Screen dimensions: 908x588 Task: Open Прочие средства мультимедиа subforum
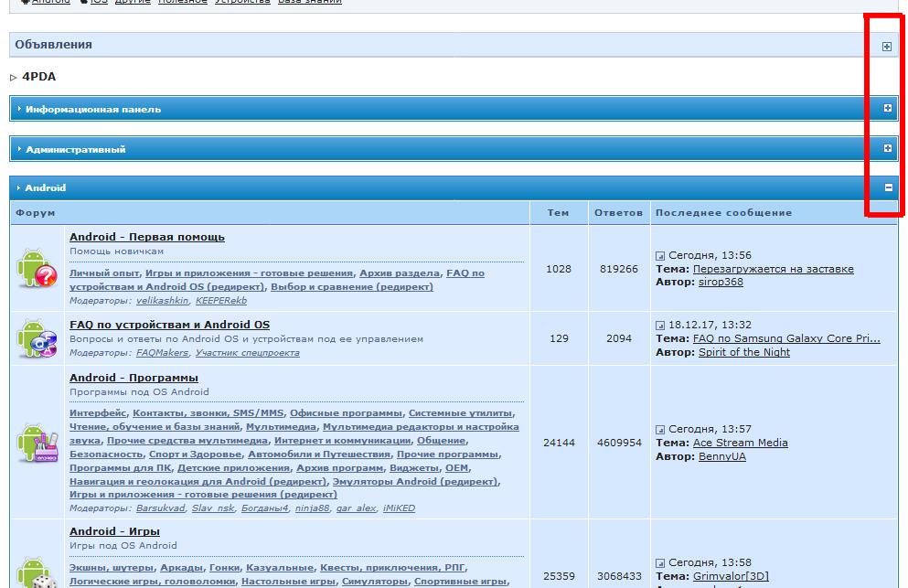pyautogui.click(x=187, y=441)
